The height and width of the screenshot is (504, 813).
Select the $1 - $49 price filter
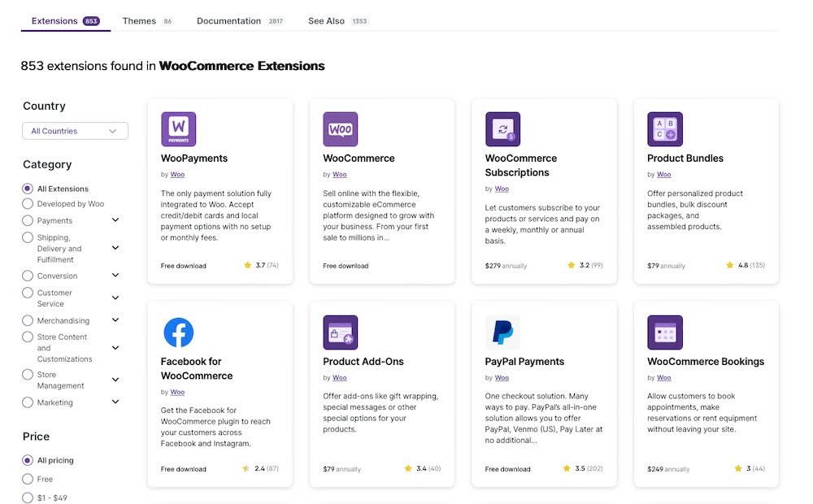[28, 497]
